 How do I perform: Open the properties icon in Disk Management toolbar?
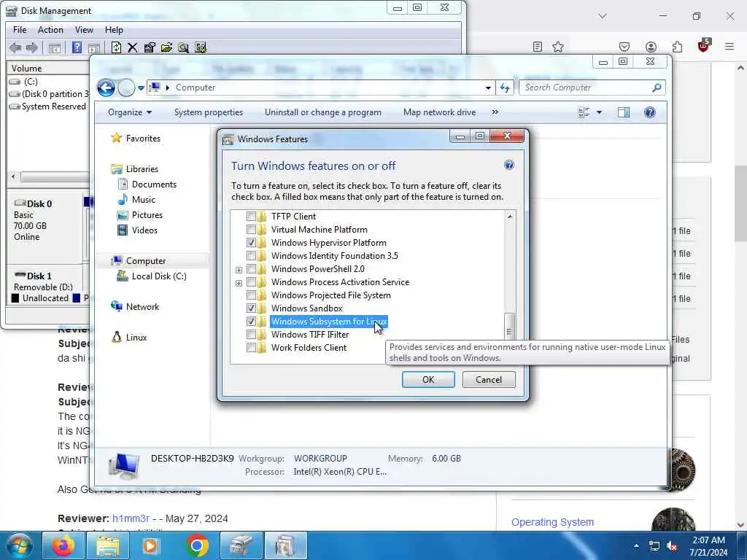(150, 47)
